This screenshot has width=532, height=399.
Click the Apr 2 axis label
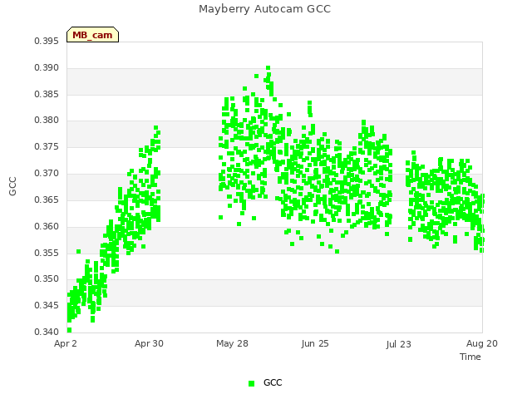pyautogui.click(x=66, y=343)
